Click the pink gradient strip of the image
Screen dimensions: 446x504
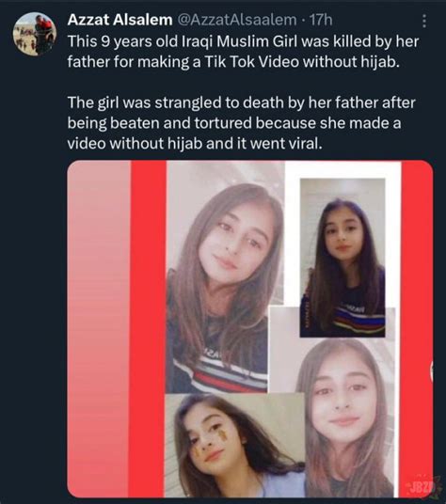[x=99, y=328]
